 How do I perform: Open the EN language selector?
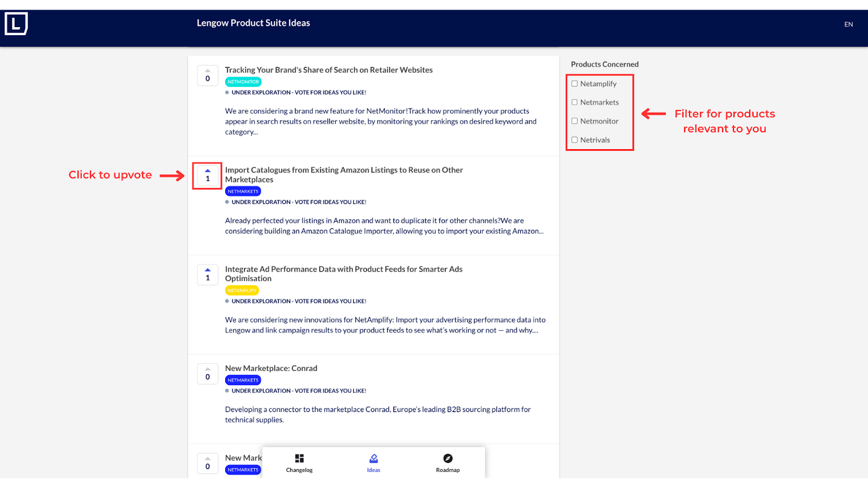(x=848, y=24)
